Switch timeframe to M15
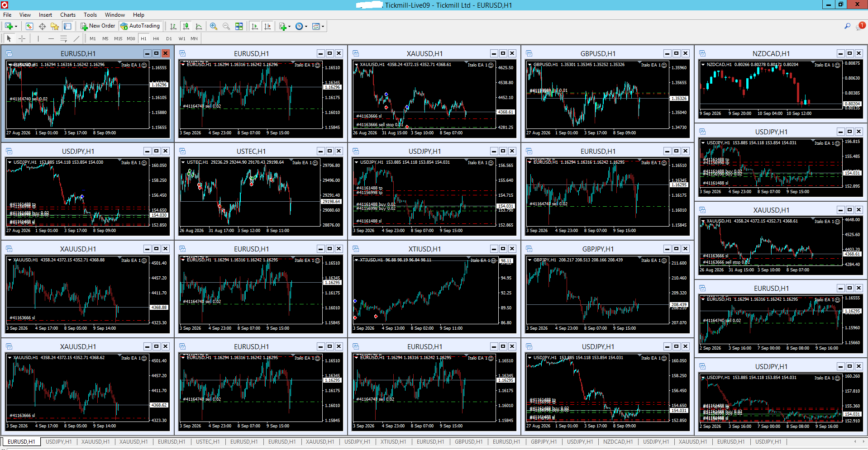The image size is (868, 450). coord(118,38)
